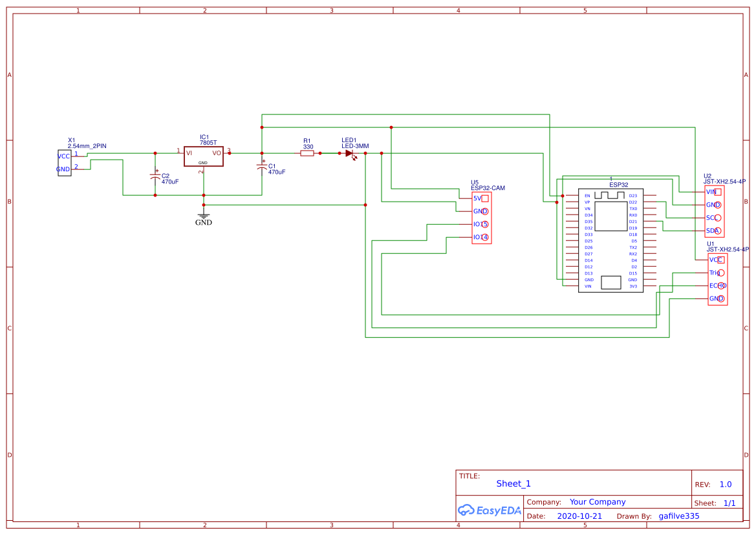Screen dimensions: 756x535
Task: Select connector X1 2.54mm_2PIN
Action: pyautogui.click(x=64, y=162)
